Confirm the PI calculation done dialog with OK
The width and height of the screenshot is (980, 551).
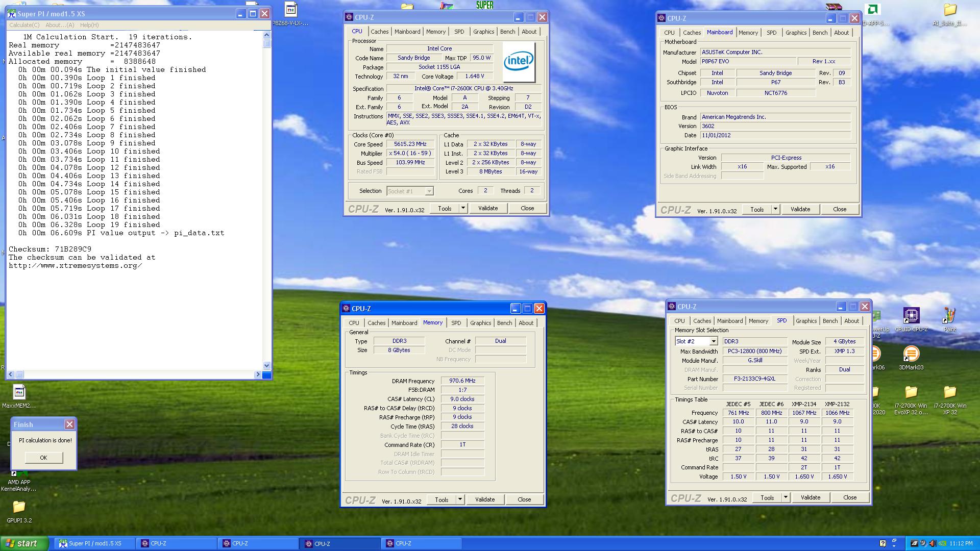tap(44, 458)
